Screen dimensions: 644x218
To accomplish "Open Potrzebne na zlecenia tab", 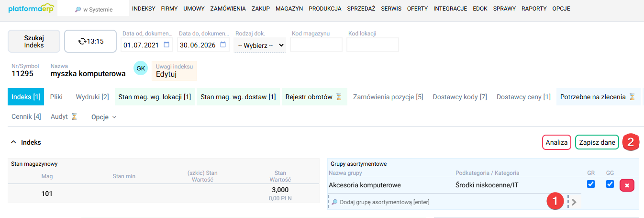I will (x=598, y=97).
